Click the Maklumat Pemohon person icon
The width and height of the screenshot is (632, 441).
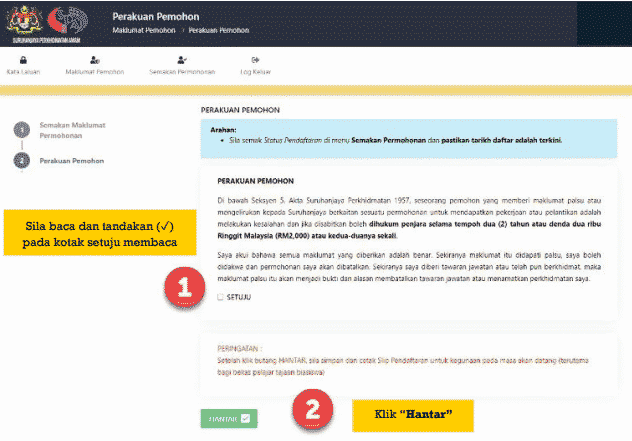click(94, 60)
